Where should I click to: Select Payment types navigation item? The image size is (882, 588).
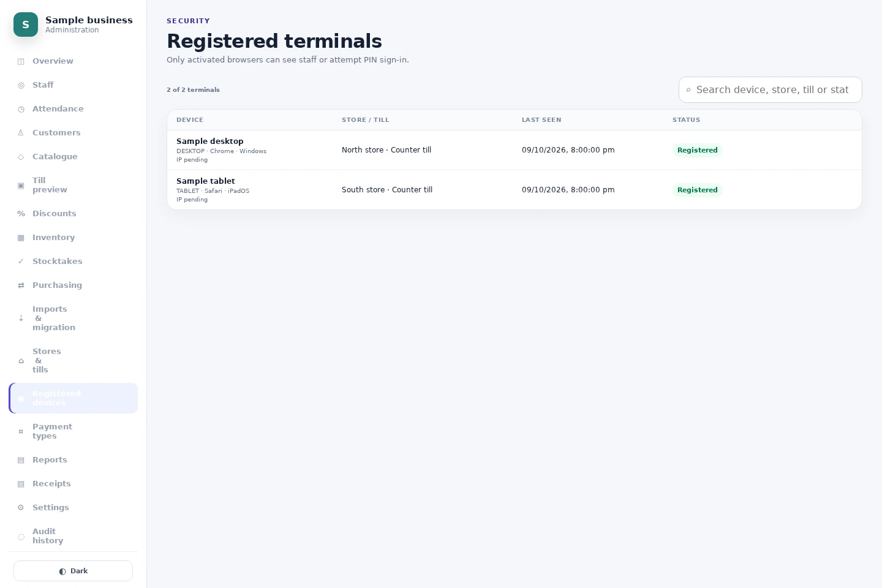(x=73, y=431)
